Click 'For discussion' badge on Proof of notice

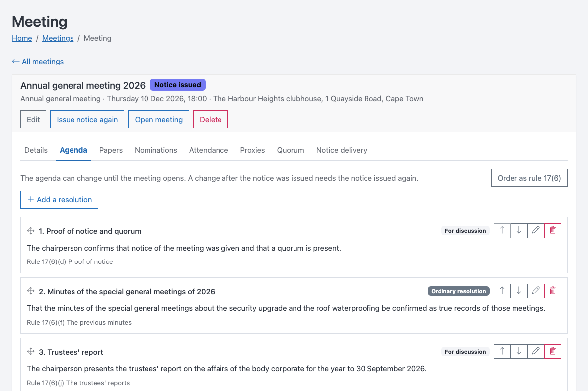pyautogui.click(x=465, y=231)
